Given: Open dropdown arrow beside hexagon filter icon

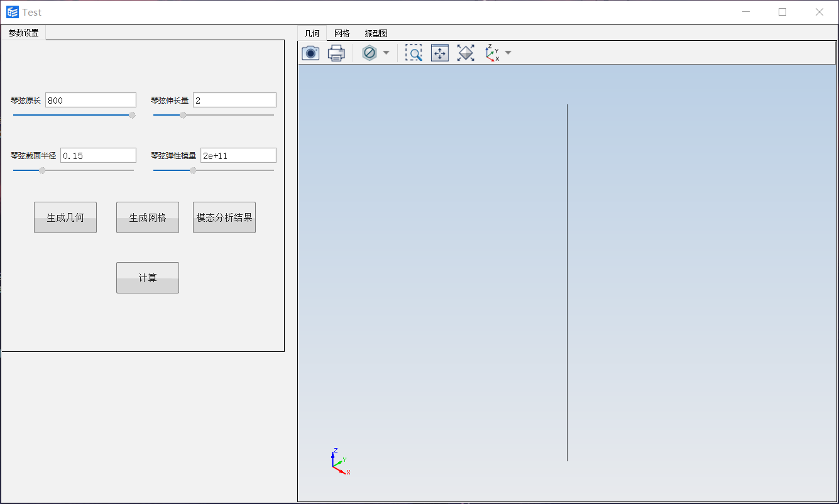Looking at the screenshot, I should coord(386,53).
